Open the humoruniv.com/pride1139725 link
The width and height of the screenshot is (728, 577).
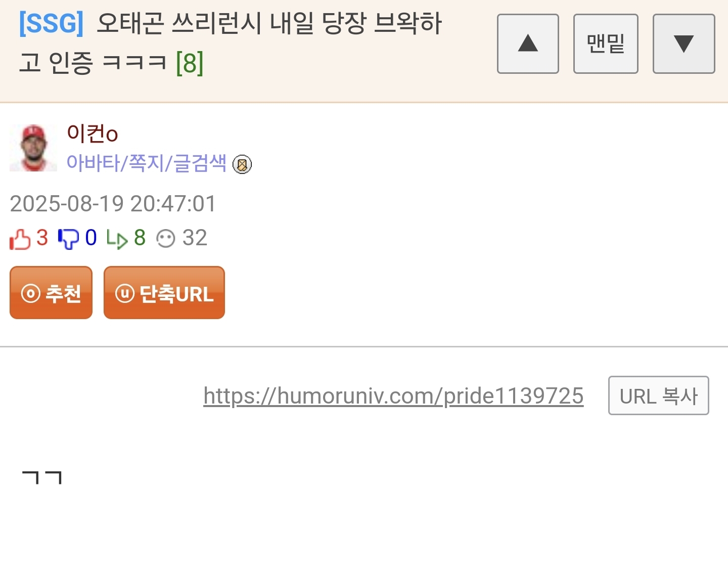393,395
